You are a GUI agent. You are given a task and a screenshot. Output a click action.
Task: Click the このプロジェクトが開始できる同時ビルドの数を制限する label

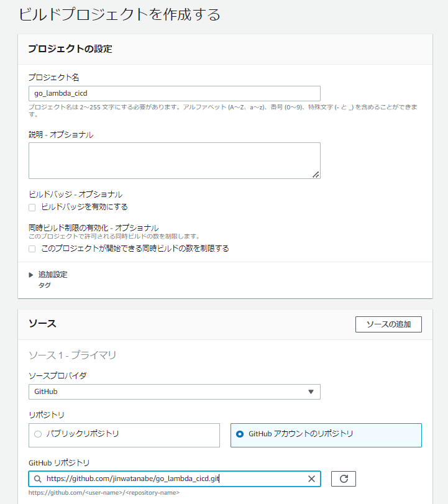click(x=135, y=249)
